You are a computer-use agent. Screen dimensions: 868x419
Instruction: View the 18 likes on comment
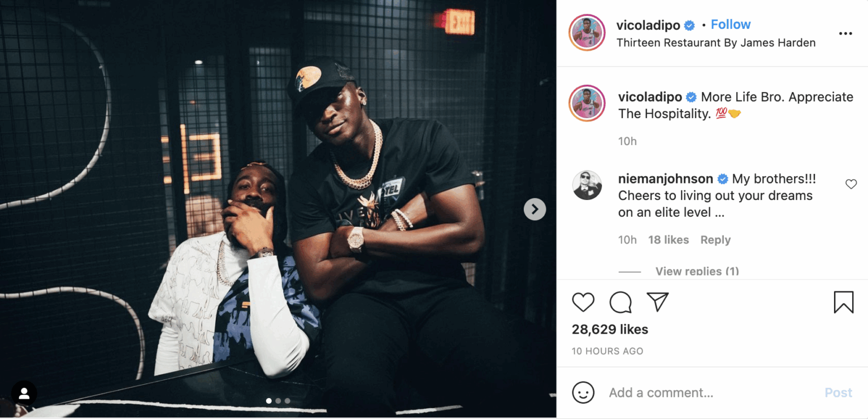pos(669,240)
